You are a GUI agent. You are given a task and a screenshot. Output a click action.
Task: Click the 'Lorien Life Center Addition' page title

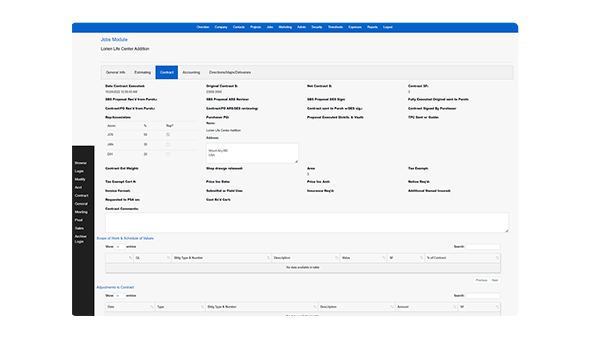(x=125, y=49)
